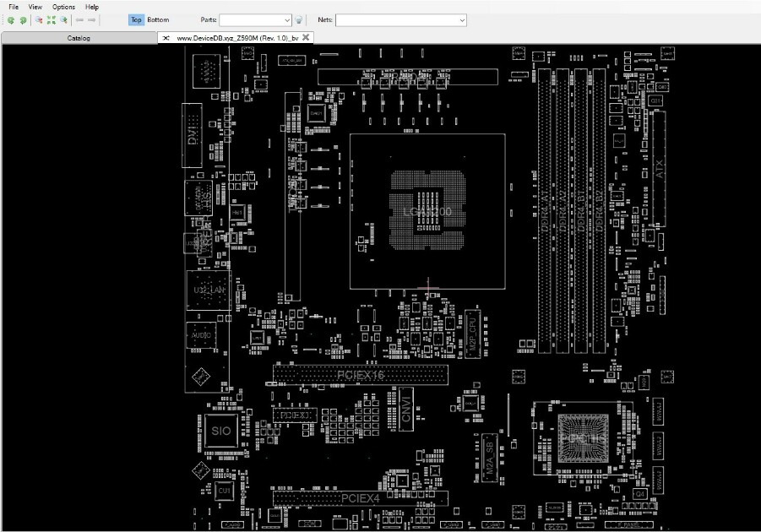Select the AUDIO jack component

[201, 335]
